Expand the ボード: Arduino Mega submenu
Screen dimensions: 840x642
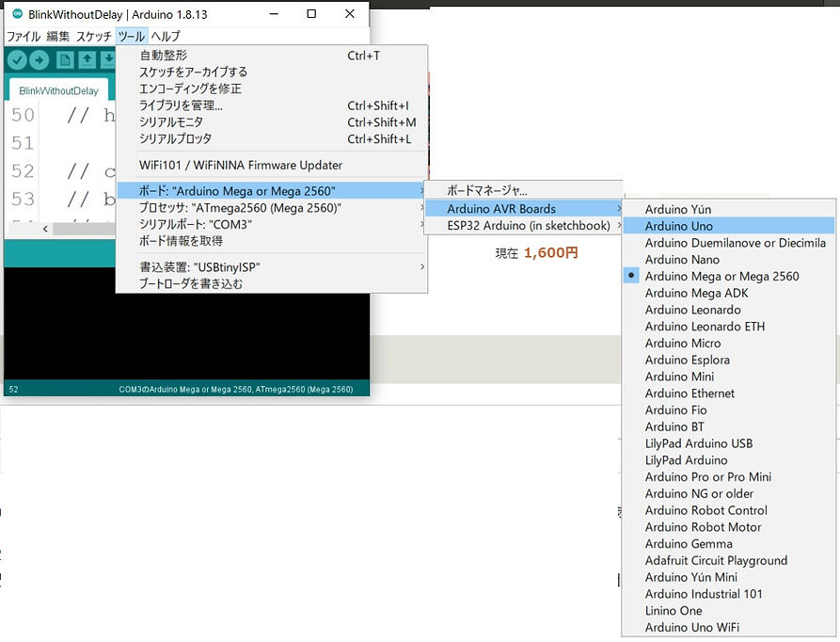272,191
